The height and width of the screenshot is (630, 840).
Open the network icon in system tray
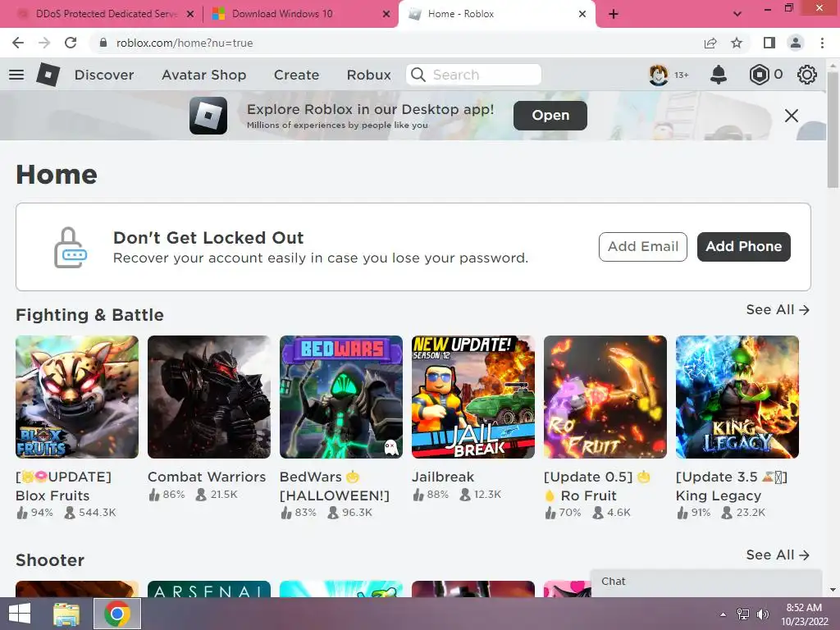(743, 614)
